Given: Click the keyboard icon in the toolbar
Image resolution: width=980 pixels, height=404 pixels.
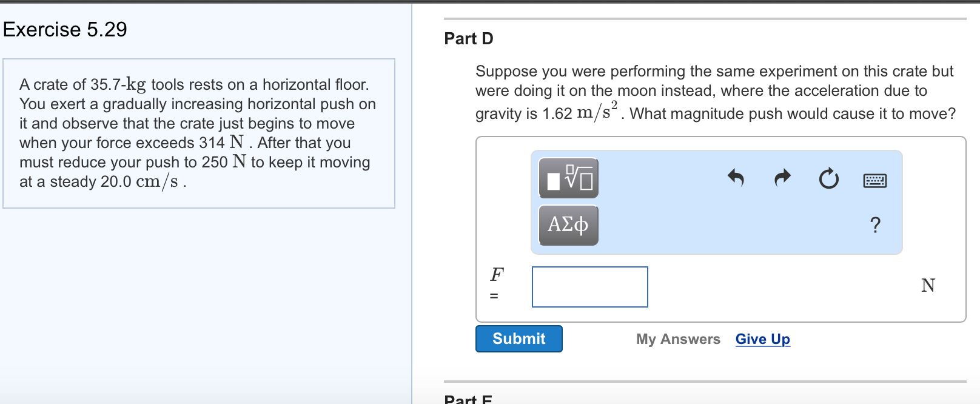Looking at the screenshot, I should [x=876, y=180].
